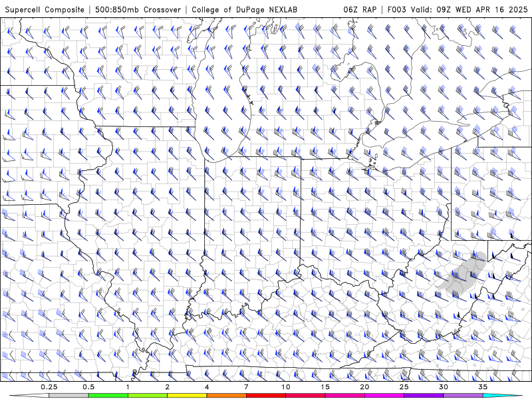The height and width of the screenshot is (399, 532).
Task: Click the 'Supercell Composite' title text
Action: click(45, 9)
